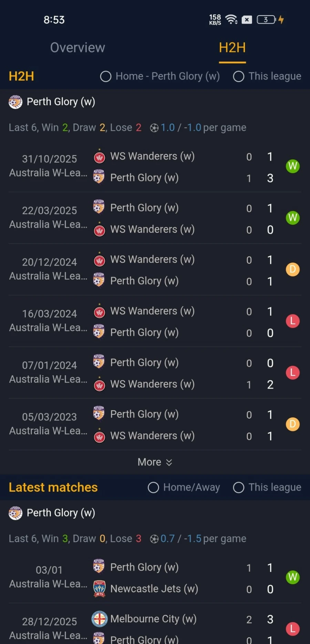Toggle This league under Latest matches
The image size is (310, 644).
238,487
